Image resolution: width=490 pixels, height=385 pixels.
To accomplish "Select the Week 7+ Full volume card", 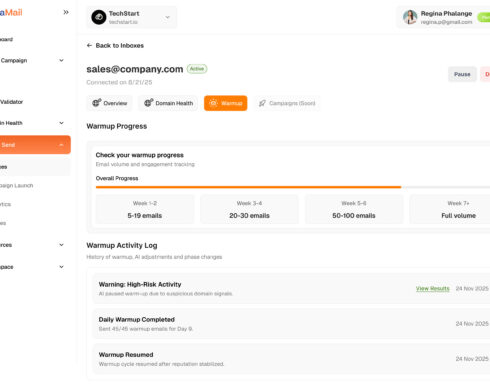I will (450, 209).
